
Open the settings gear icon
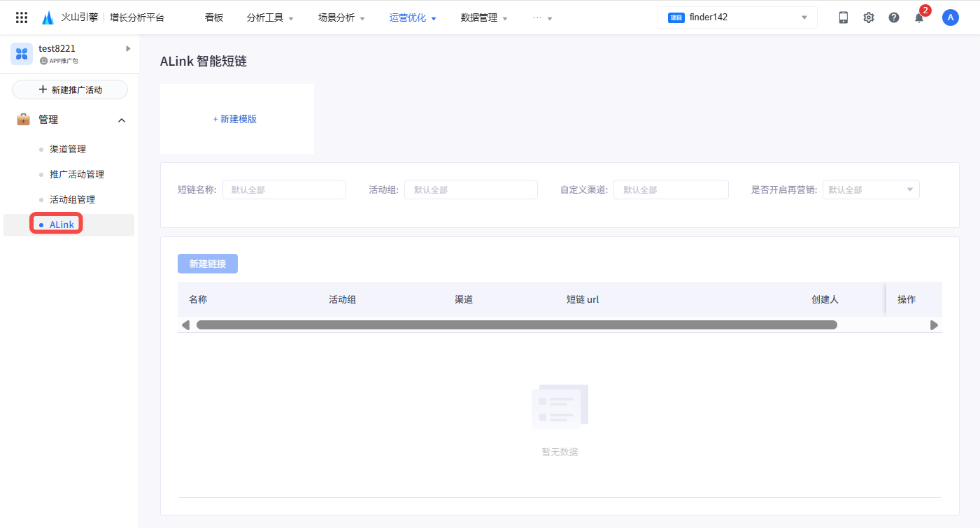(x=868, y=17)
